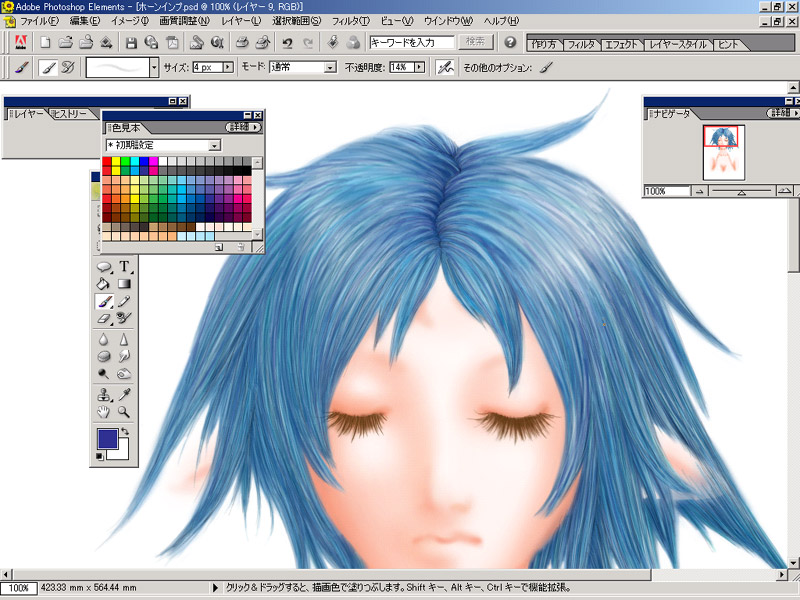
Task: Click the キーワードを入力 search field
Action: pos(412,42)
